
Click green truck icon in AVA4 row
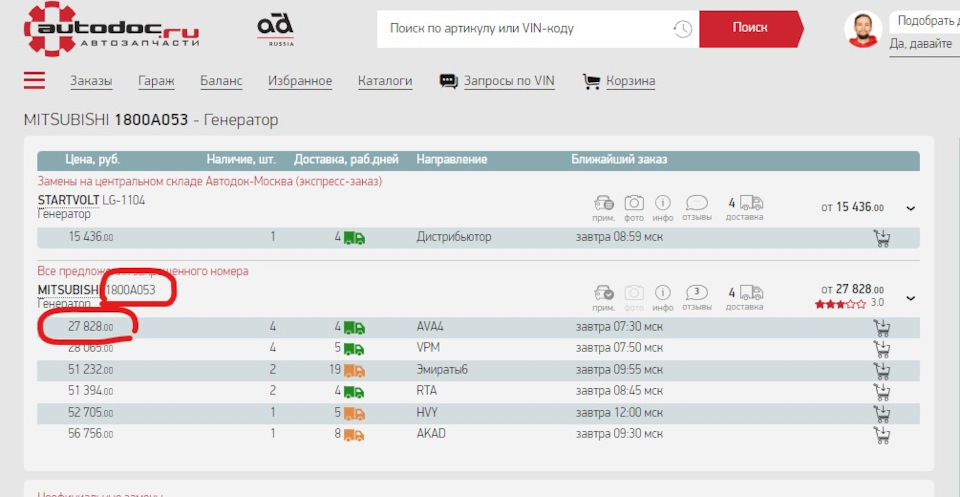point(354,327)
